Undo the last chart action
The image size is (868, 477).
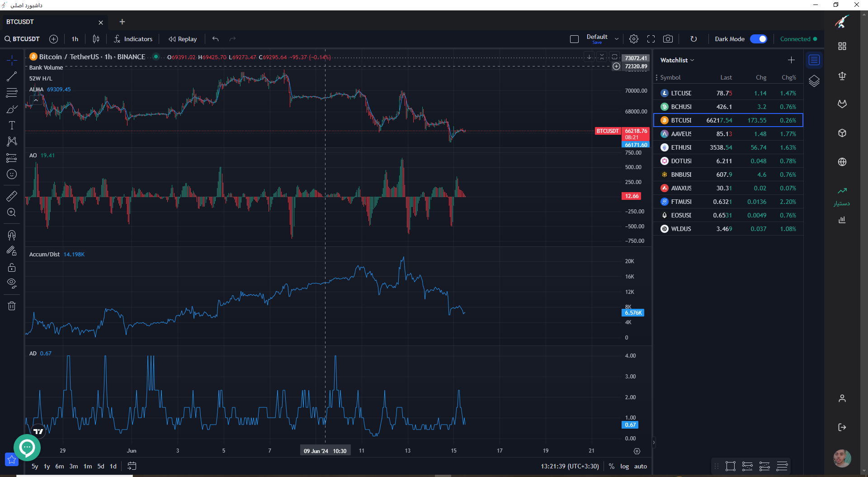[x=215, y=39]
